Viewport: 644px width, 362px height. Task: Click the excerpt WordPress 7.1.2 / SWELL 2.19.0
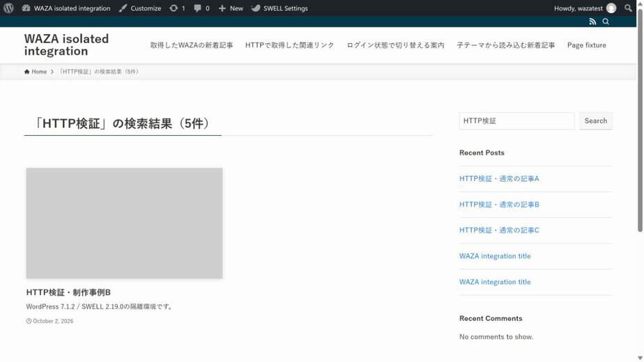pyautogui.click(x=100, y=306)
